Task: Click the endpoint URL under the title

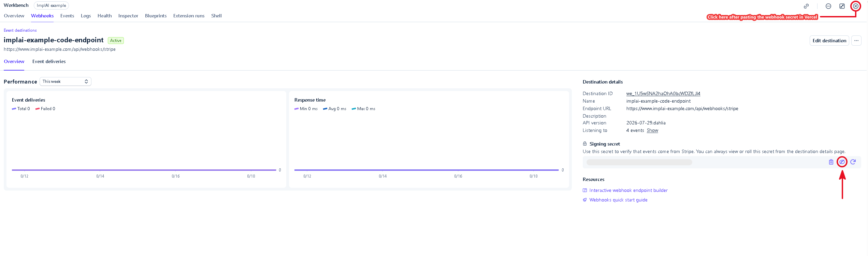Action: (60, 49)
